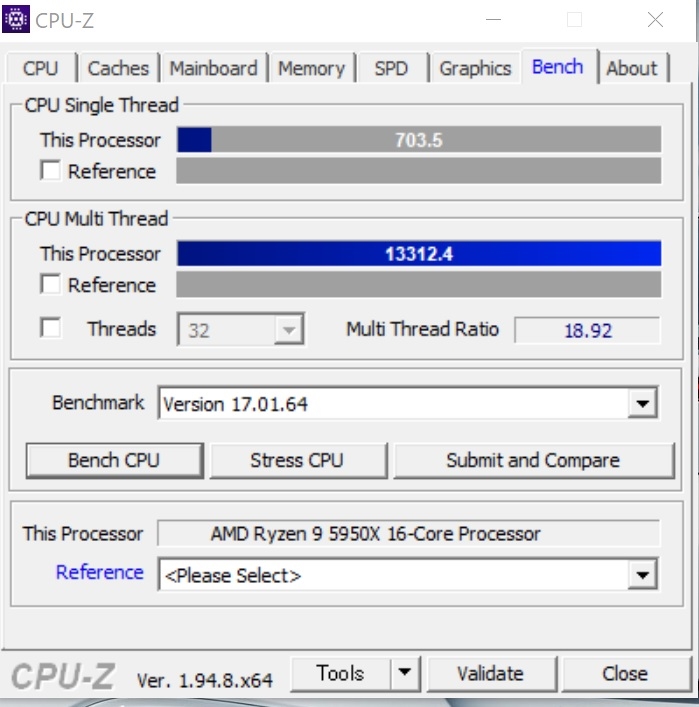The width and height of the screenshot is (699, 707).
Task: Click the Multi Thread Ratio label
Action: coord(422,329)
